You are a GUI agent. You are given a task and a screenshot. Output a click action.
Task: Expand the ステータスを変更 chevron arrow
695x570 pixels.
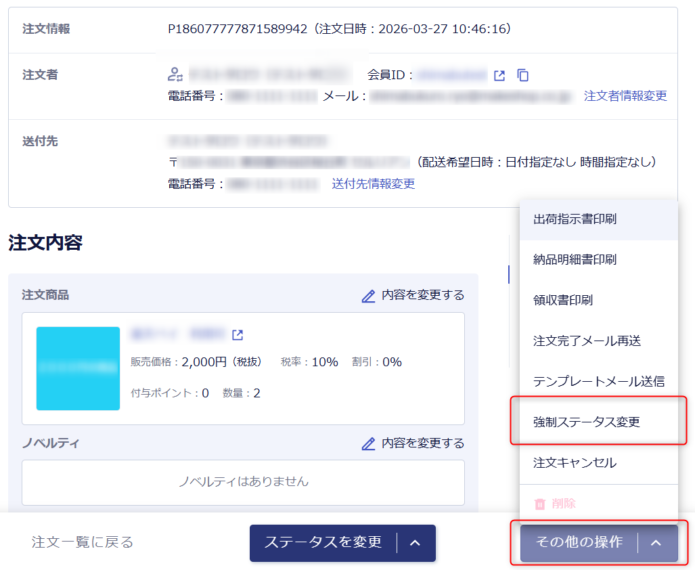point(415,543)
